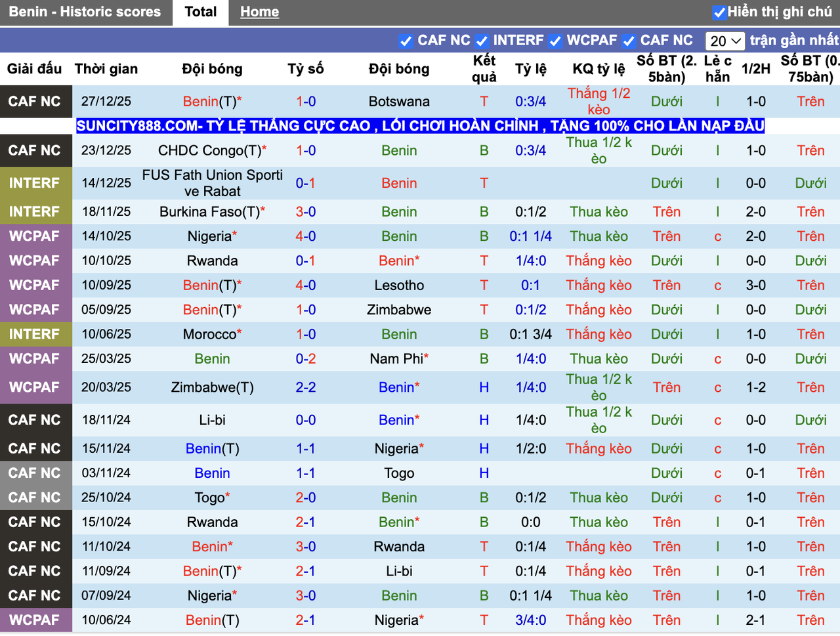
Task: Click the 'Lẻ chẵn' column header
Action: pos(718,69)
